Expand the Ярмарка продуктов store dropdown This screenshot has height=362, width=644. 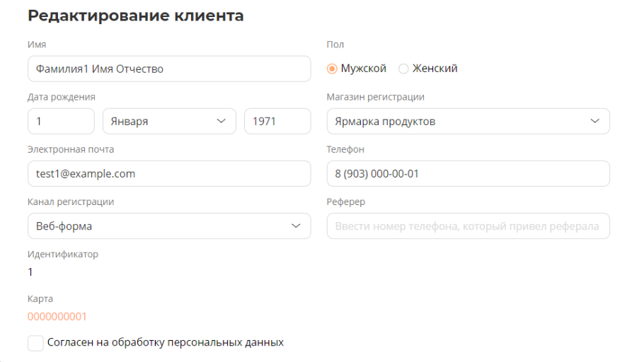tap(467, 121)
